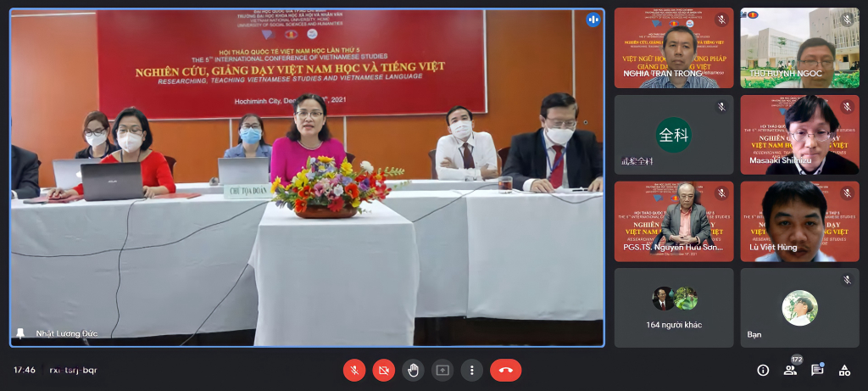Image resolution: width=868 pixels, height=391 pixels.
Task: Select the 全科 avatar tile
Action: click(x=674, y=135)
